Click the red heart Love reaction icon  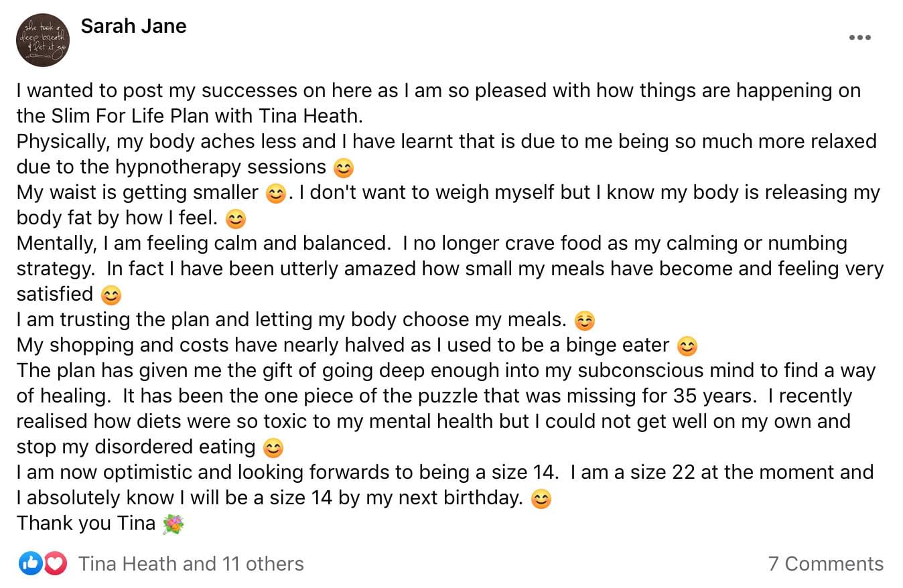[x=56, y=564]
